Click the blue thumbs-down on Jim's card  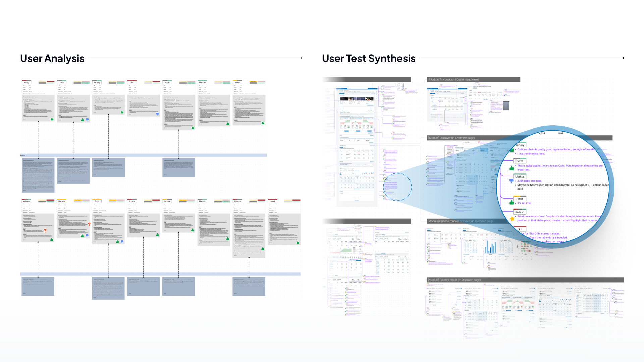(157, 114)
